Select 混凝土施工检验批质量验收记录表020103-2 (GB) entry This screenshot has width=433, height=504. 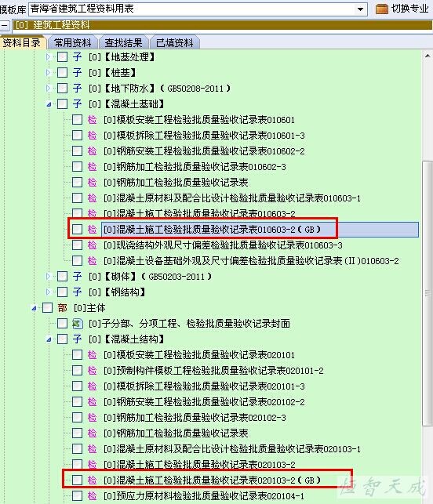coord(212,480)
